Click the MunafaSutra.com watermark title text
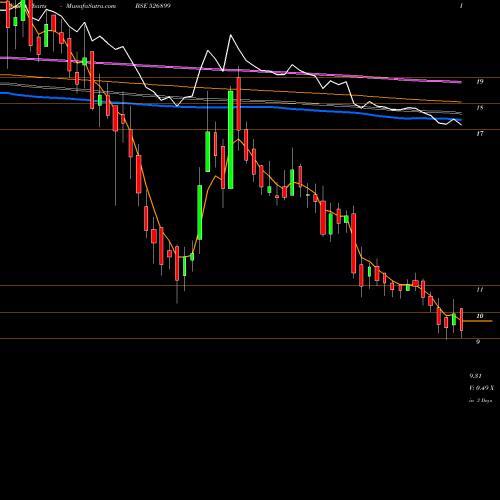Image resolution: width=500 pixels, height=500 pixels. click(x=91, y=6)
